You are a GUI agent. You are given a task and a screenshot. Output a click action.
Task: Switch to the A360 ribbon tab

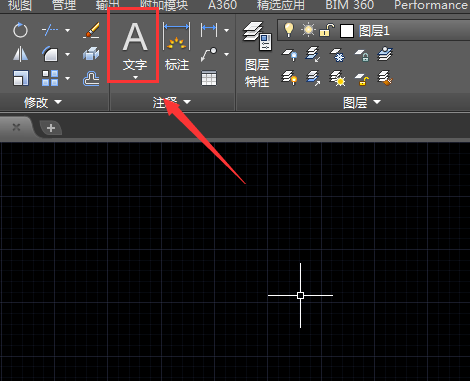point(222,5)
